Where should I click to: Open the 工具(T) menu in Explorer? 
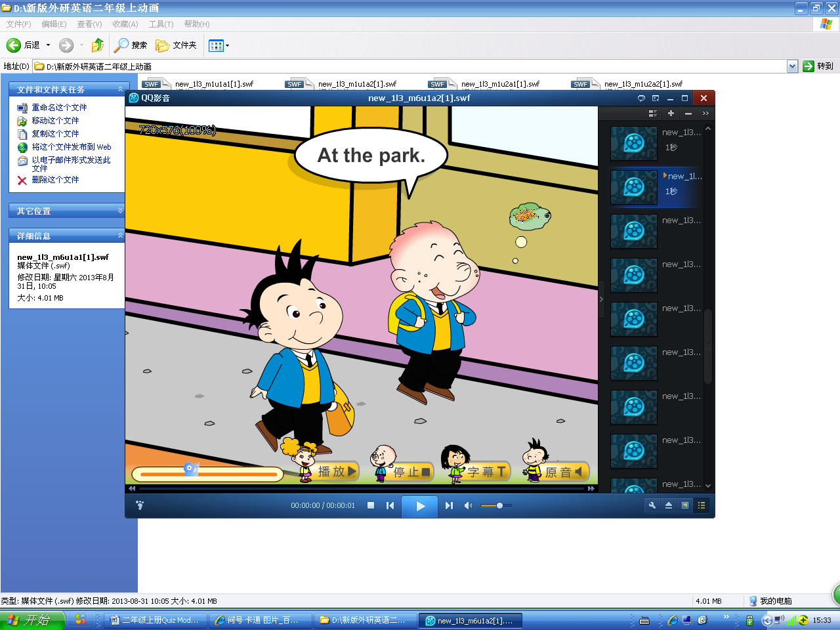pyautogui.click(x=161, y=24)
